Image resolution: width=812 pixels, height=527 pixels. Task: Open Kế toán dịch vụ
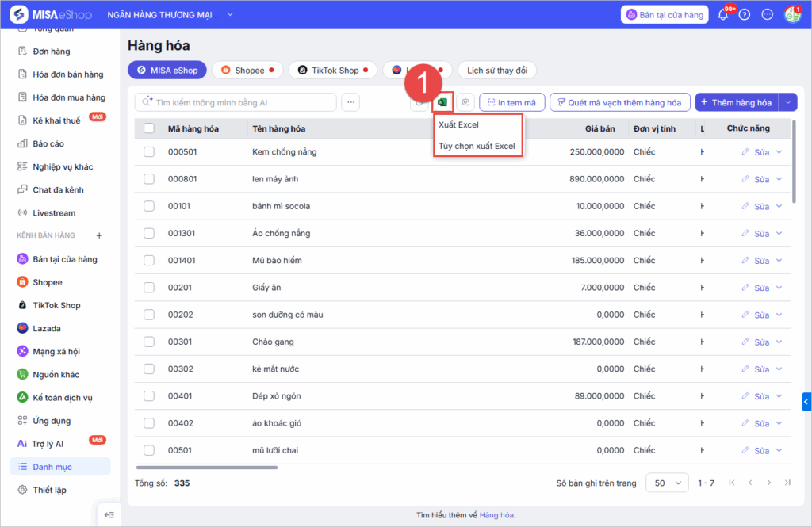(x=62, y=398)
